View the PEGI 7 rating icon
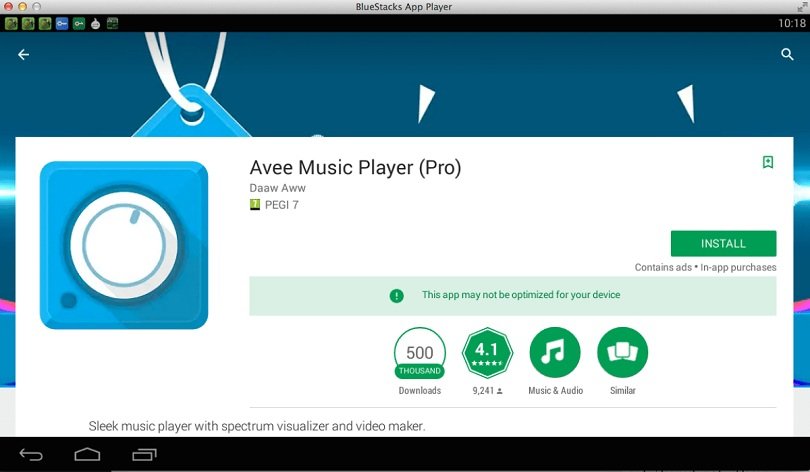810x472 pixels. coord(255,204)
